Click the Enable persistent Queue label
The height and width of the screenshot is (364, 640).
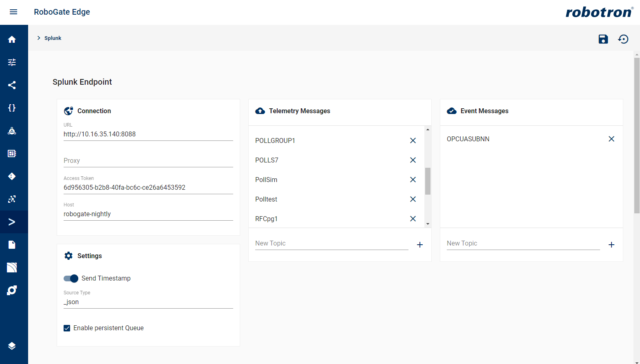pyautogui.click(x=108, y=328)
